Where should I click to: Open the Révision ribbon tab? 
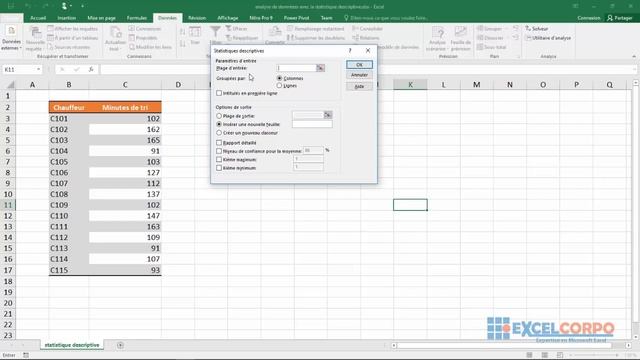(197, 18)
